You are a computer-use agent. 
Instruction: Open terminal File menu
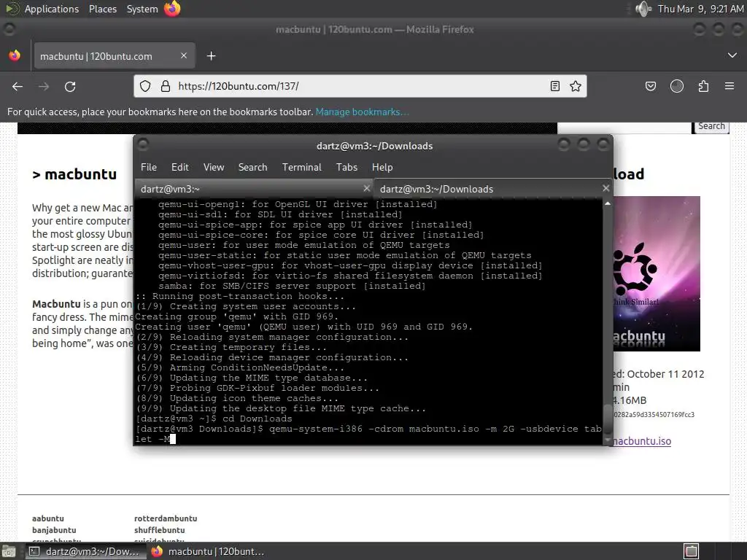coord(149,167)
